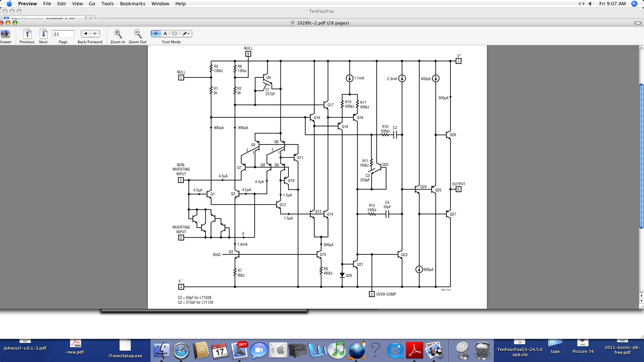This screenshot has width=644, height=362.
Task: Launch Safari from the Dock
Action: tap(181, 351)
